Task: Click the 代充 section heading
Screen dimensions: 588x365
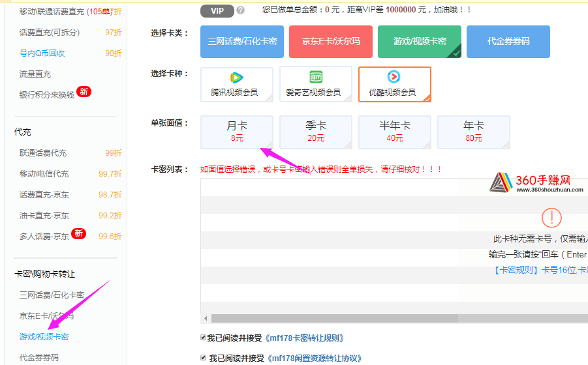Action: point(22,132)
